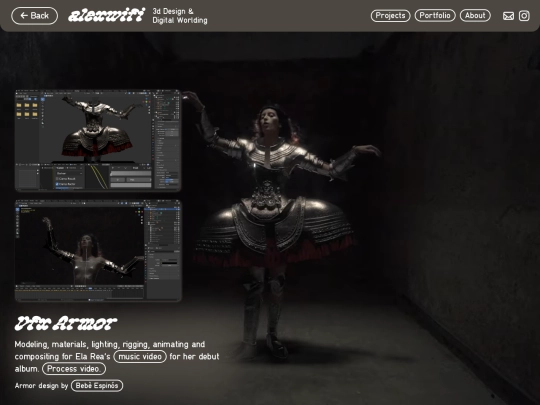Screen dimensions: 540x405
Task: Click the Vfx Armor project title
Action: pos(65,323)
